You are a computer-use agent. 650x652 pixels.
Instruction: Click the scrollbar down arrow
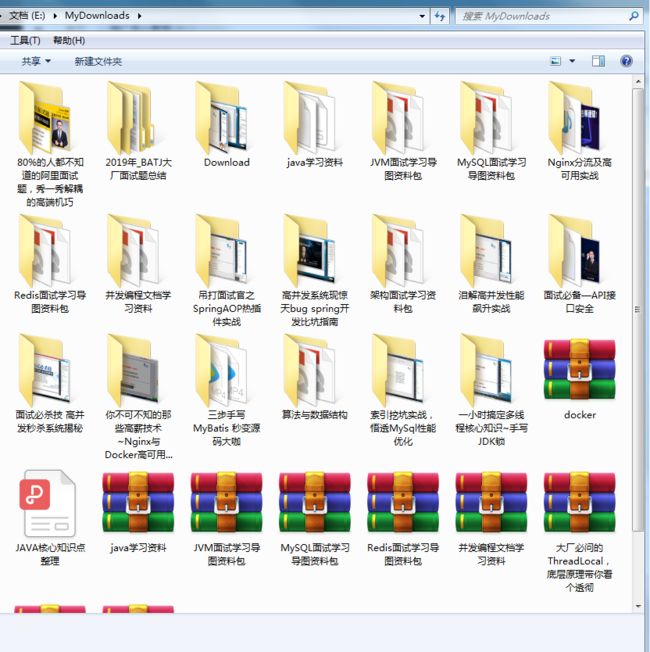pyautogui.click(x=638, y=606)
